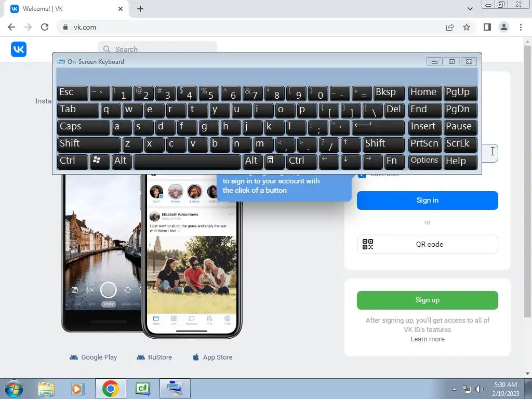Click the Del key

pyautogui.click(x=395, y=110)
